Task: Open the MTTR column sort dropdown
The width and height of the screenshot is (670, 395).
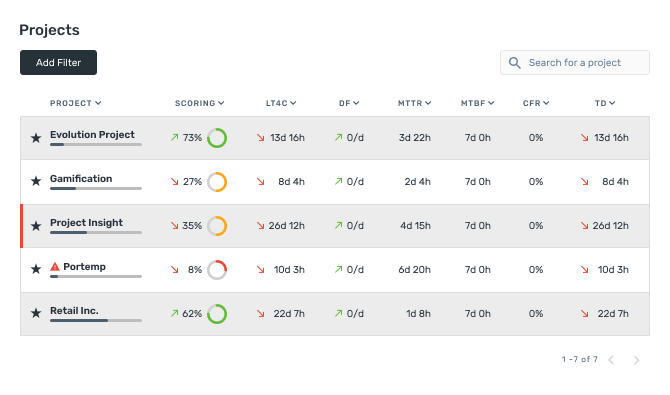Action: point(428,103)
